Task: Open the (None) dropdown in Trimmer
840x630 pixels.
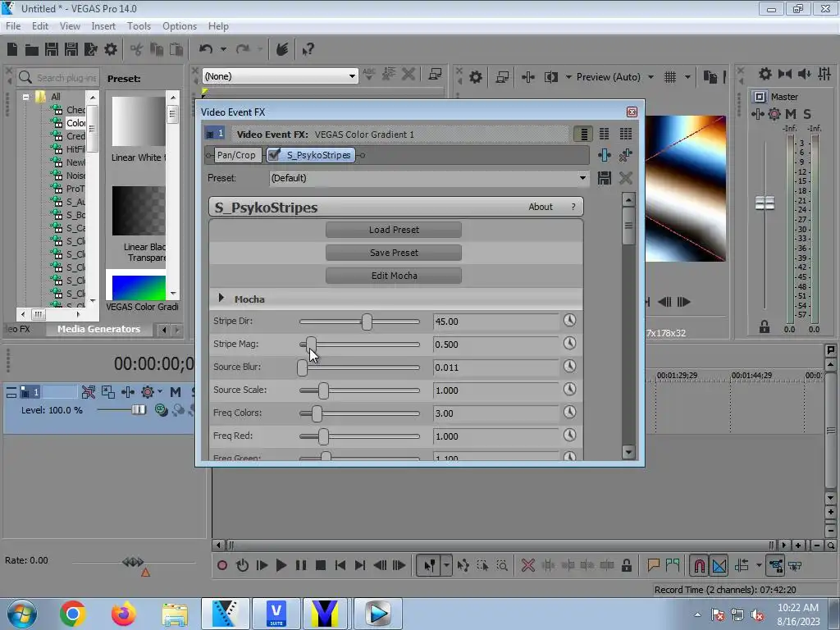Action: [352, 76]
